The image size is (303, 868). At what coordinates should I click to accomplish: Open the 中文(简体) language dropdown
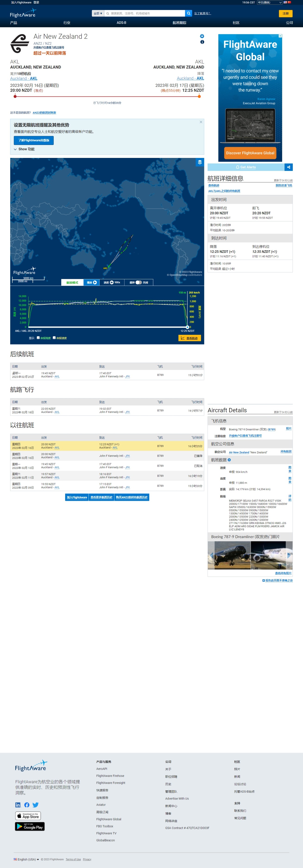pyautogui.click(x=270, y=2)
